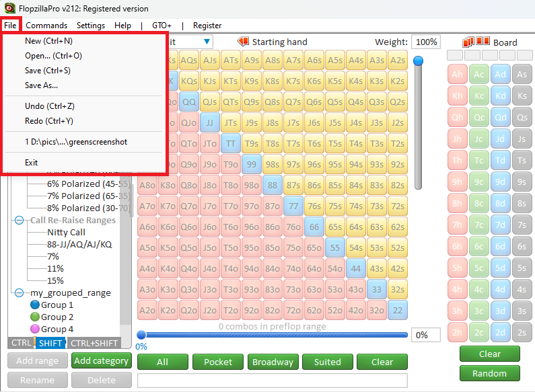535x392 pixels.
Task: Collapse the Call Re-Raise Ranges tree node
Action: pyautogui.click(x=20, y=220)
